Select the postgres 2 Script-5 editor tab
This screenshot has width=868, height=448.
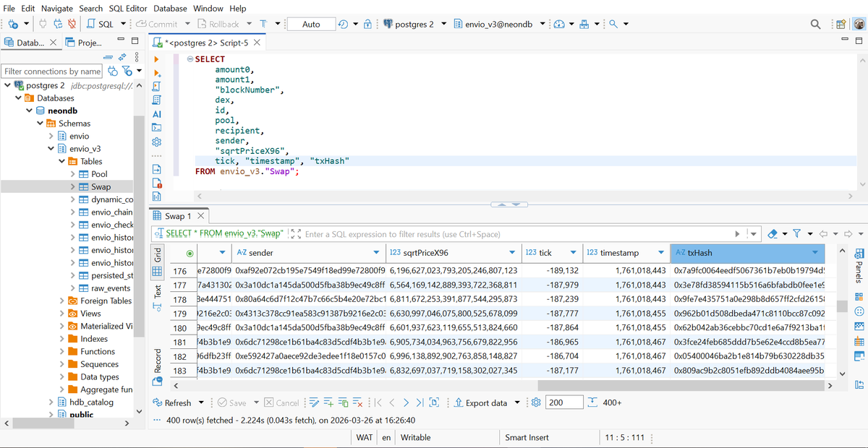206,43
